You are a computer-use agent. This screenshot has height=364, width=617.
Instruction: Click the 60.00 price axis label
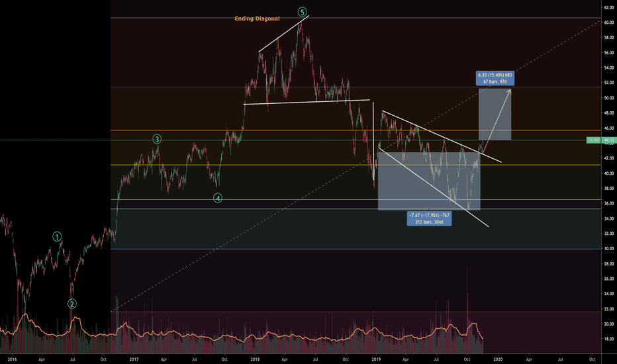609,23
